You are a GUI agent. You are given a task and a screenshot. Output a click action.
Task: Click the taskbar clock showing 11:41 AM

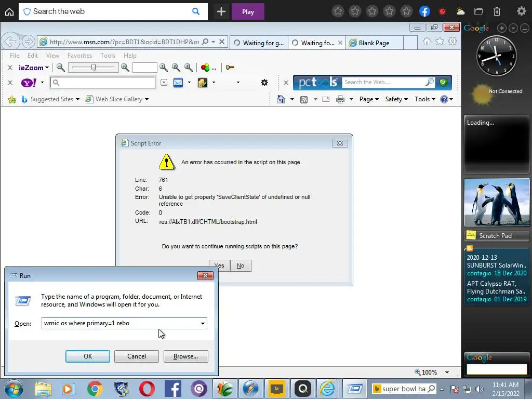click(x=506, y=389)
